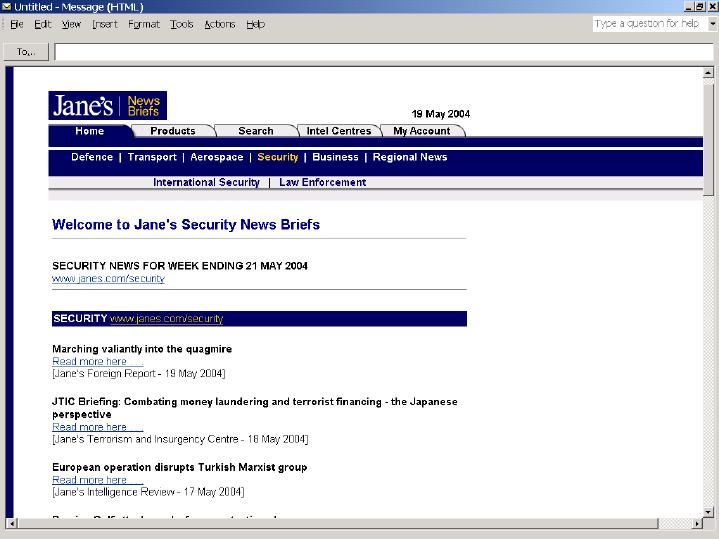This screenshot has height=539, width=719.
Task: Click the horizontal scrollbar right arrow
Action: pyautogui.click(x=695, y=523)
